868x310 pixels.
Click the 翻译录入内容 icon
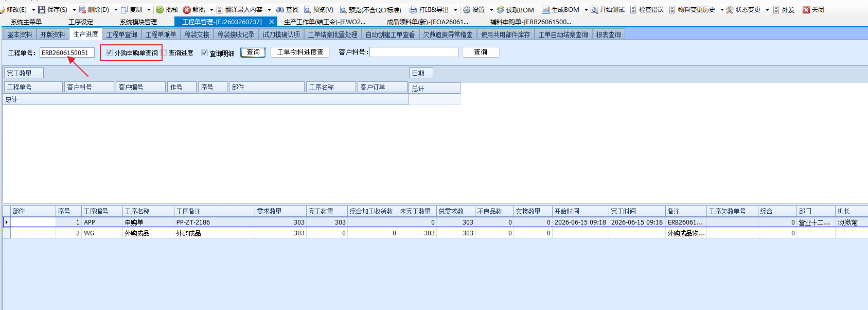[x=220, y=10]
